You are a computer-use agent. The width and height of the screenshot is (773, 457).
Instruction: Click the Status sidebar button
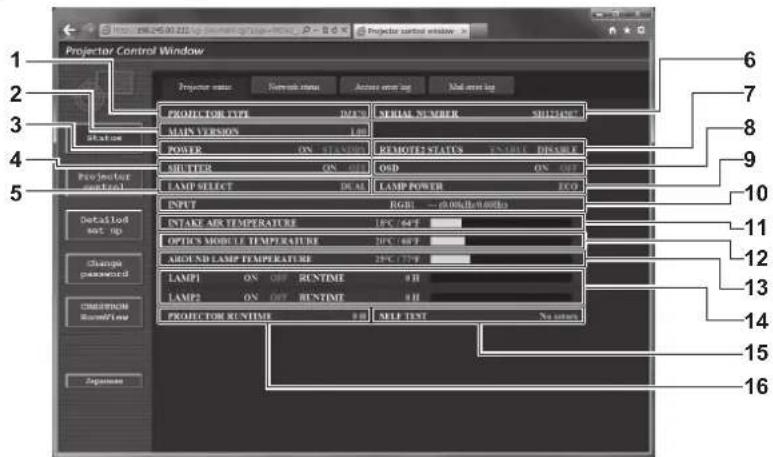click(104, 138)
